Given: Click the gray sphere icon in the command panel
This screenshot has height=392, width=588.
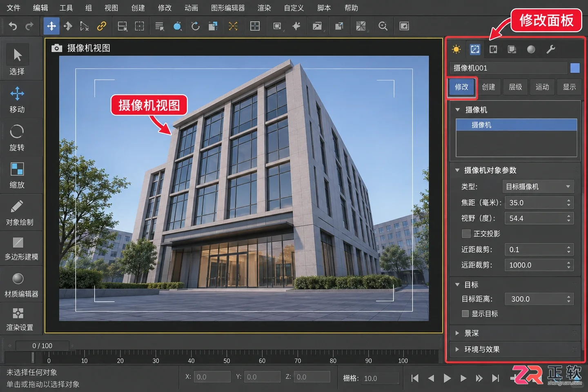Looking at the screenshot, I should 531,49.
